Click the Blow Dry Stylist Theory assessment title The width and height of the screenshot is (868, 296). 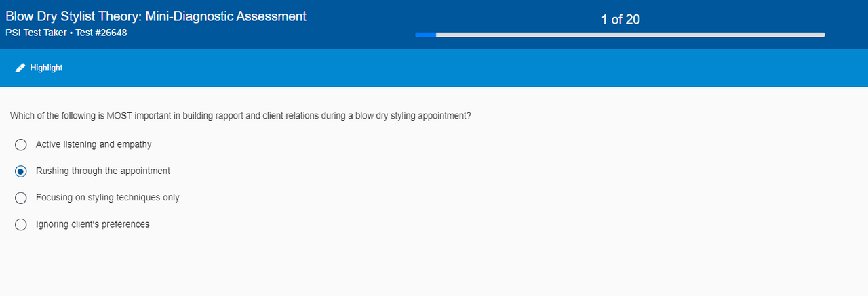click(x=156, y=16)
